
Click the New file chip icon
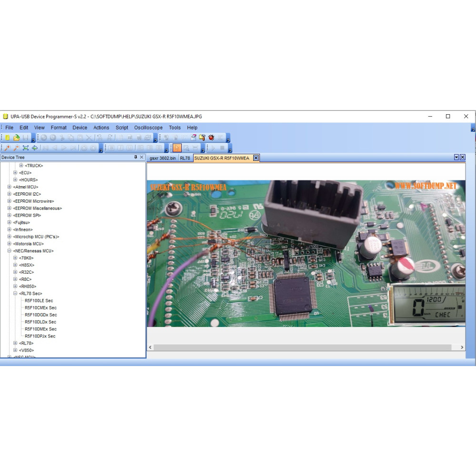pos(7,138)
